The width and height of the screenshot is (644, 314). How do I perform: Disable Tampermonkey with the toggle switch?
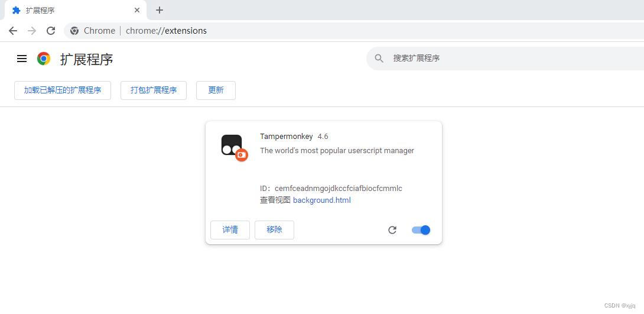coord(421,230)
